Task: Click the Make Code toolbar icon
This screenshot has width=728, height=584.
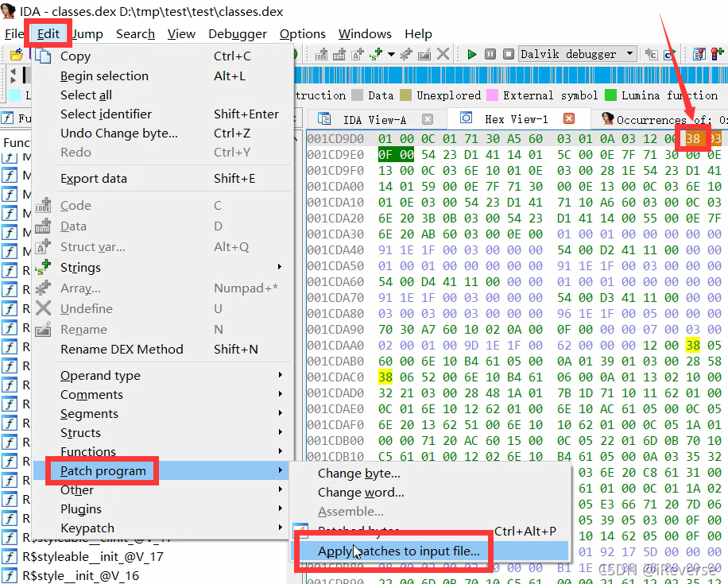Action: point(321,54)
